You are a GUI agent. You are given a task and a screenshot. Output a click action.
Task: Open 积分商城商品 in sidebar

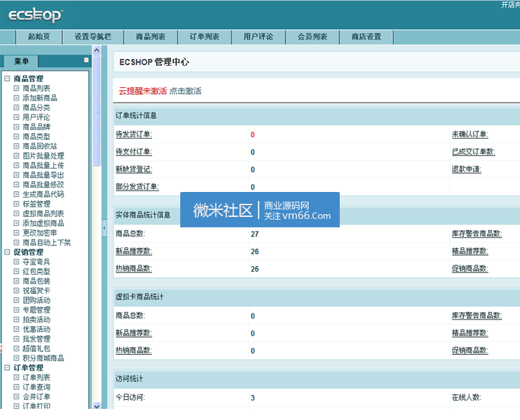[43, 358]
